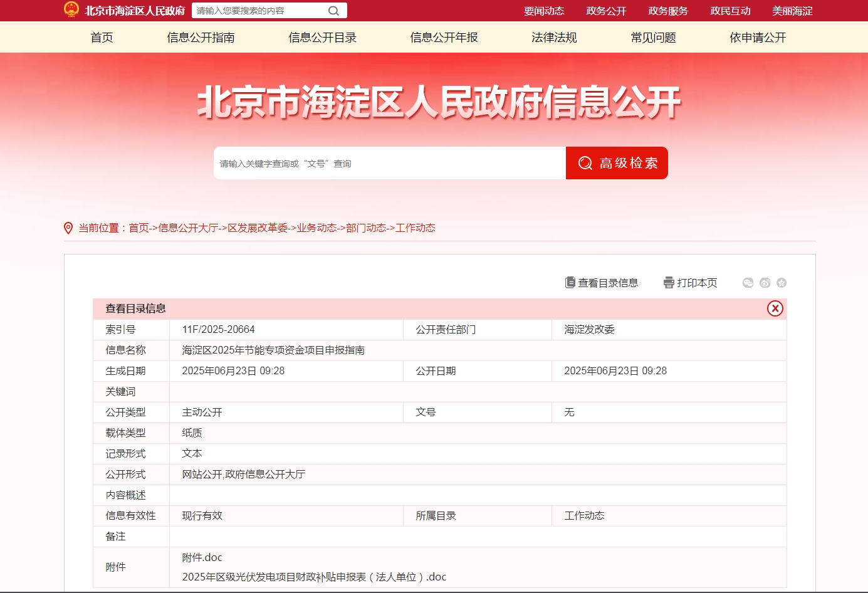Click the location pin beside 当前位置
868x593 pixels.
pos(69,228)
